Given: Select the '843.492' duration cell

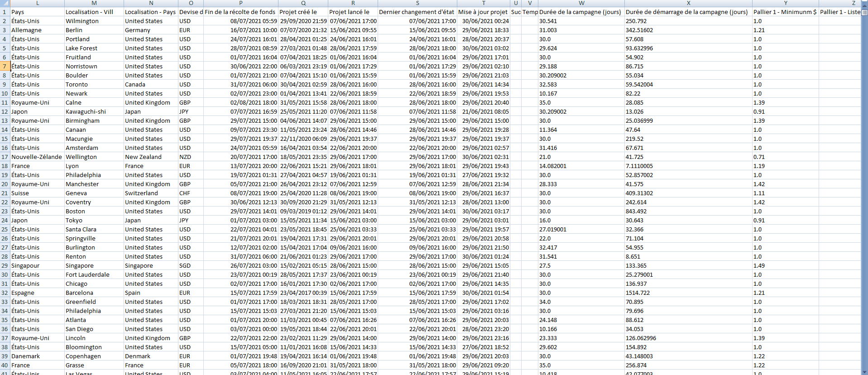Looking at the screenshot, I should [x=688, y=211].
